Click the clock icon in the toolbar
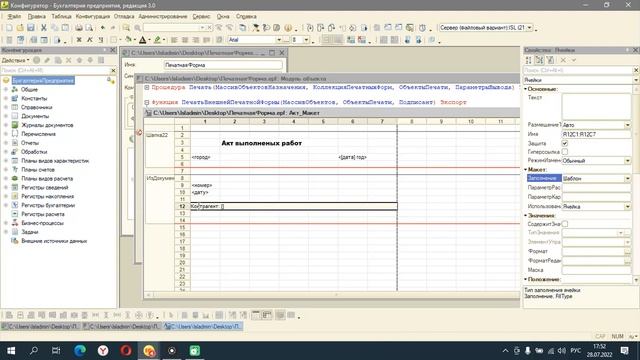 (x=422, y=28)
